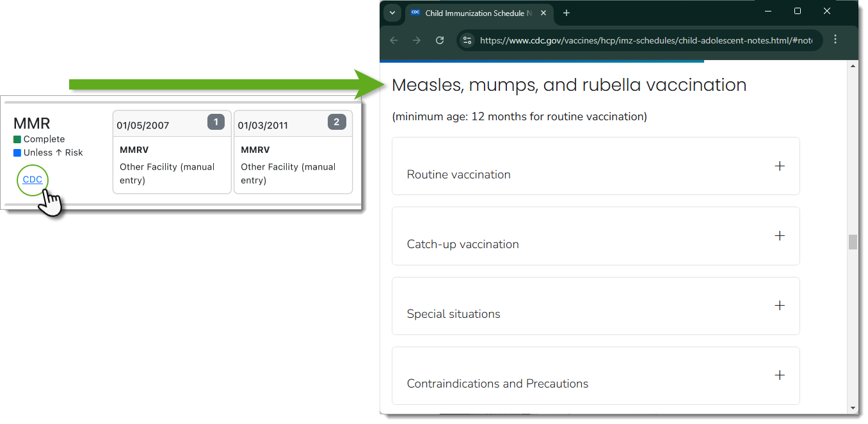Image resolution: width=868 pixels, height=424 pixels.
Task: Click the CDC link under MMR
Action: (33, 180)
